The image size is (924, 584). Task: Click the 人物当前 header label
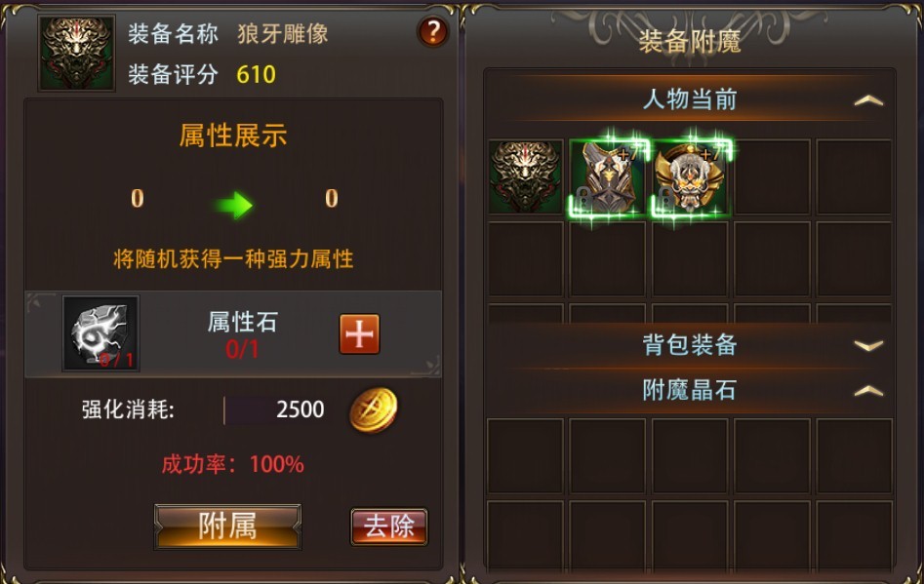[x=690, y=98]
